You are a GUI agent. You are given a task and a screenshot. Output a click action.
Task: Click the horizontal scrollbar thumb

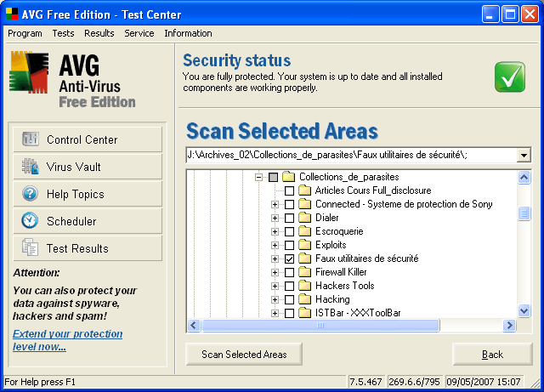tap(320, 326)
